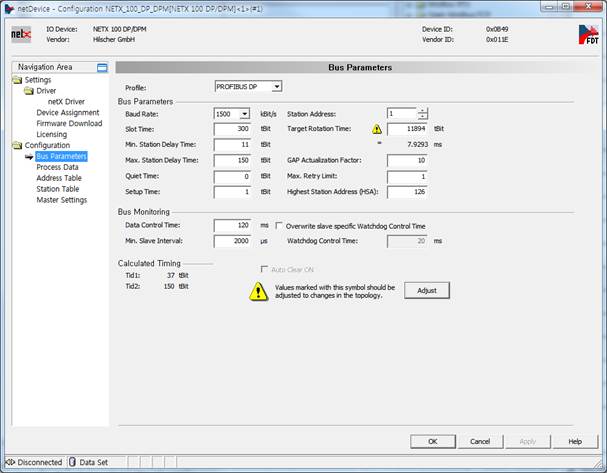Click the large yellow warning symbol
The height and width of the screenshot is (473, 607).
[x=258, y=291]
